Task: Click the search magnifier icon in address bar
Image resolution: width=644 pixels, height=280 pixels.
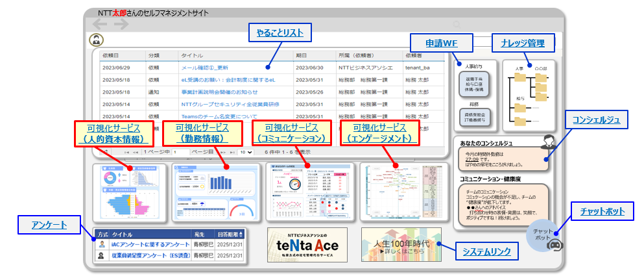Action: click(457, 24)
